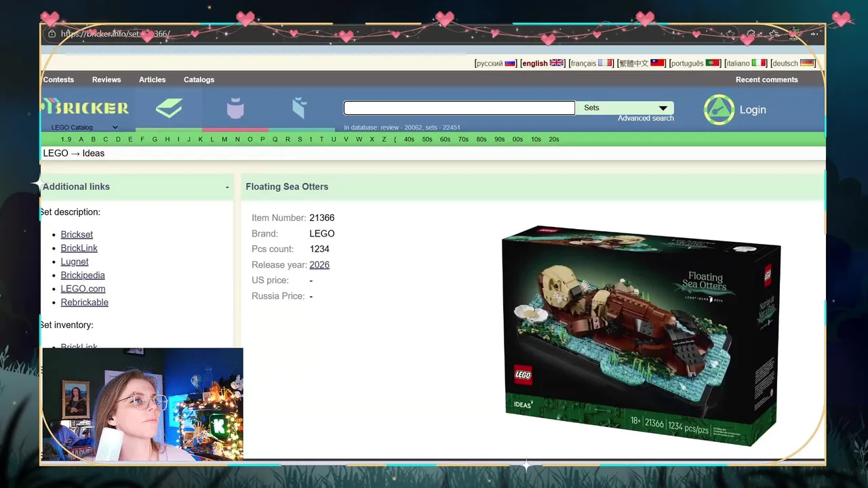
Task: Open the Sets search-type dropdown
Action: coord(625,108)
